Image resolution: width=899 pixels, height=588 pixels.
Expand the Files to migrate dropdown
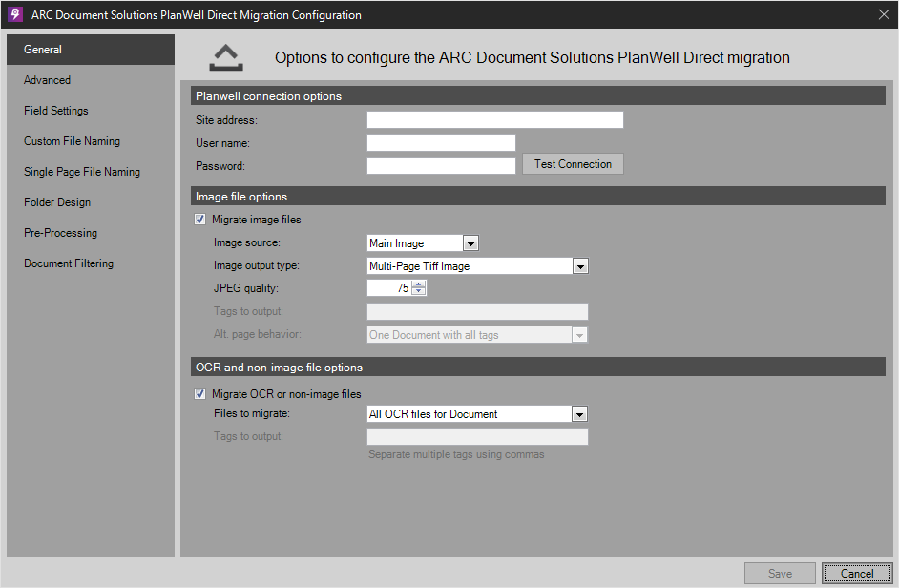click(x=579, y=414)
